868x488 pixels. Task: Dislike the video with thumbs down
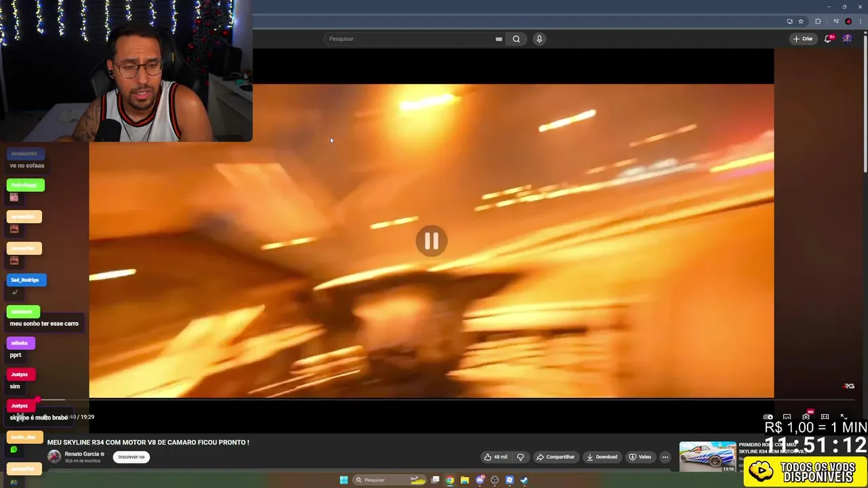click(521, 457)
